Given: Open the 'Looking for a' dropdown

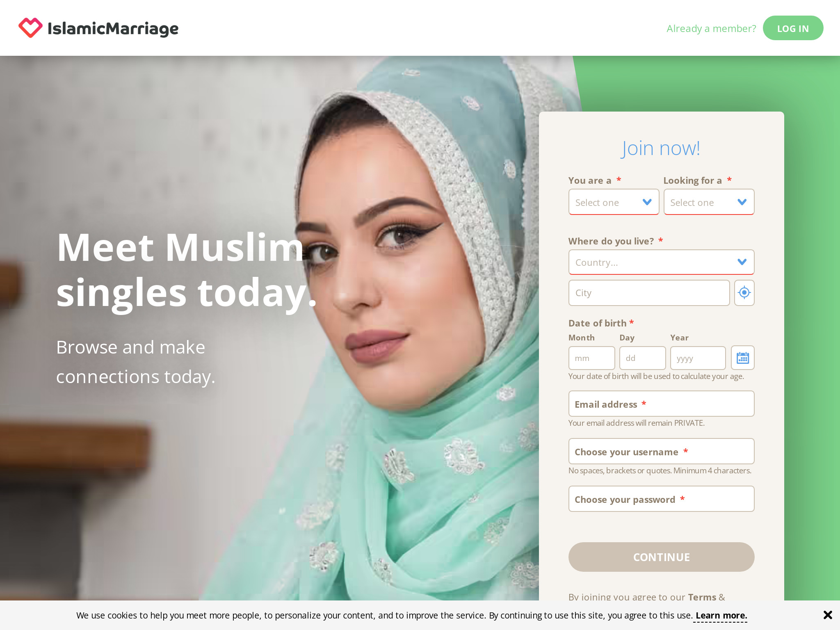Looking at the screenshot, I should click(709, 202).
